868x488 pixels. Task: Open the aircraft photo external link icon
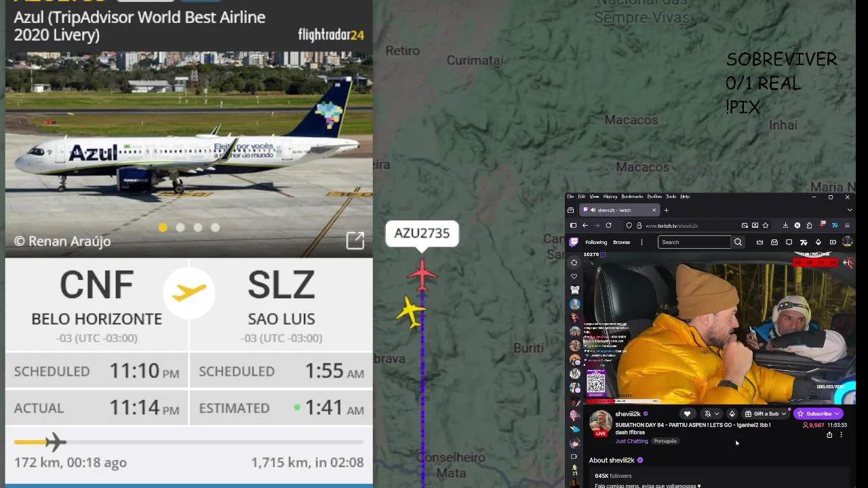[x=355, y=240]
